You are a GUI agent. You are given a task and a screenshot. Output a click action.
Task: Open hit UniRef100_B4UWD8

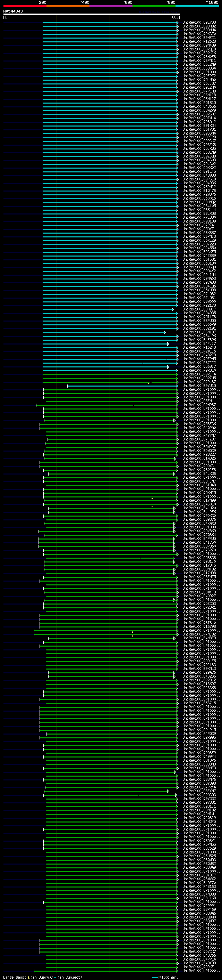coord(199,175)
